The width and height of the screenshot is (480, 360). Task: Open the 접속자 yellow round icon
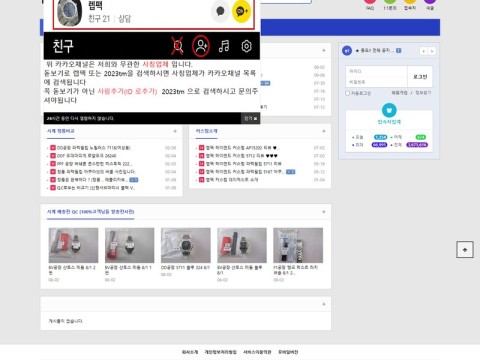410,2
